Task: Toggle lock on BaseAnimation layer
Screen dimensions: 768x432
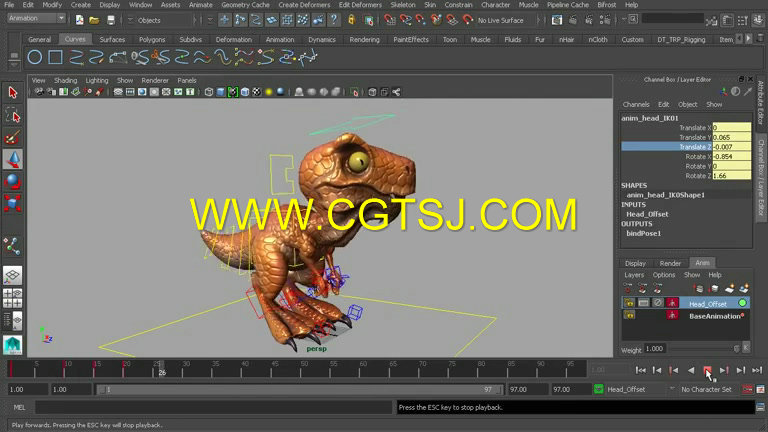Action: point(629,315)
